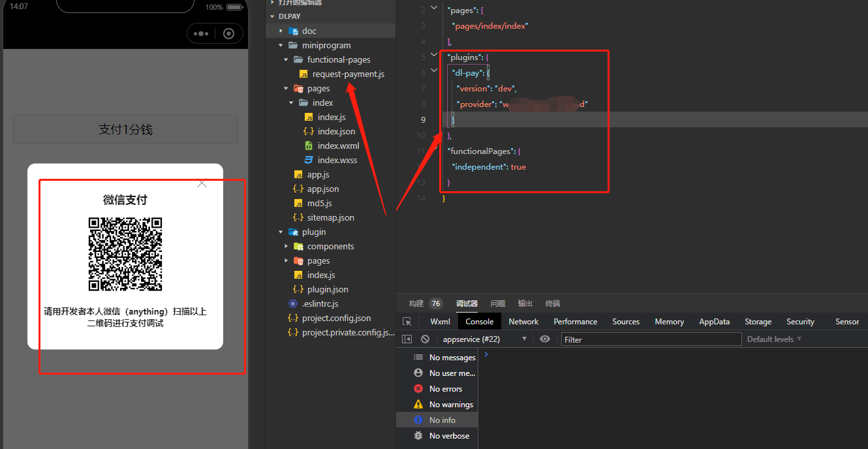868x449 pixels.
Task: Select the No verbose sidebar filter
Action: point(437,436)
